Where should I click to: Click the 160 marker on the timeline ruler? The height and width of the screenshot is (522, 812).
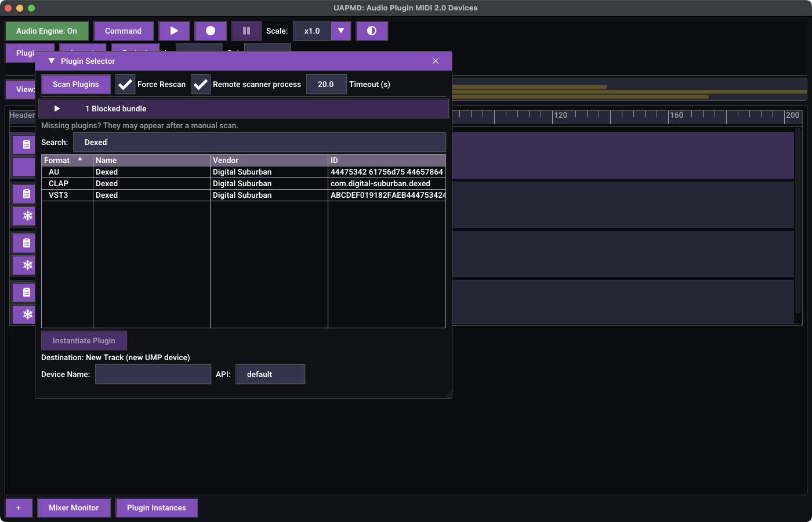(x=677, y=115)
